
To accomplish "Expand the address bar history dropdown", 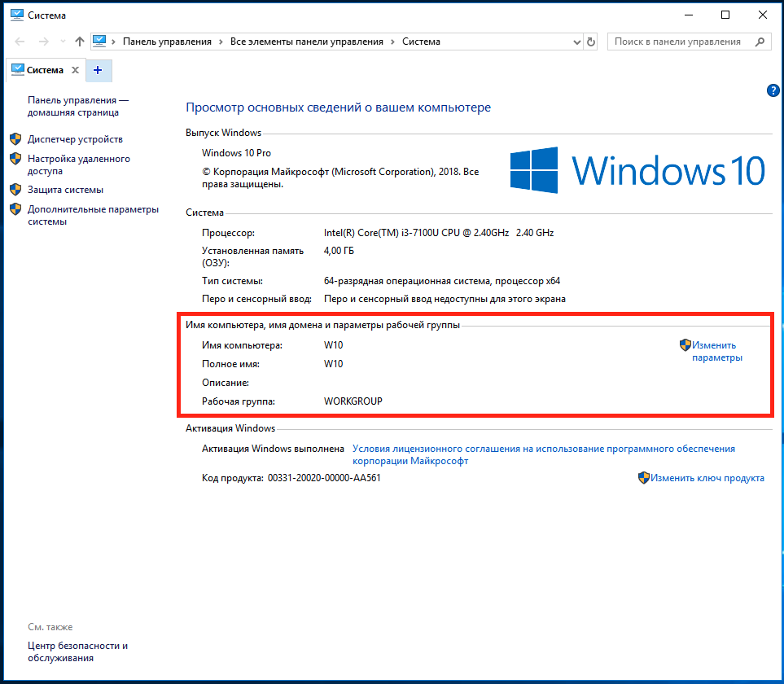I will point(576,42).
